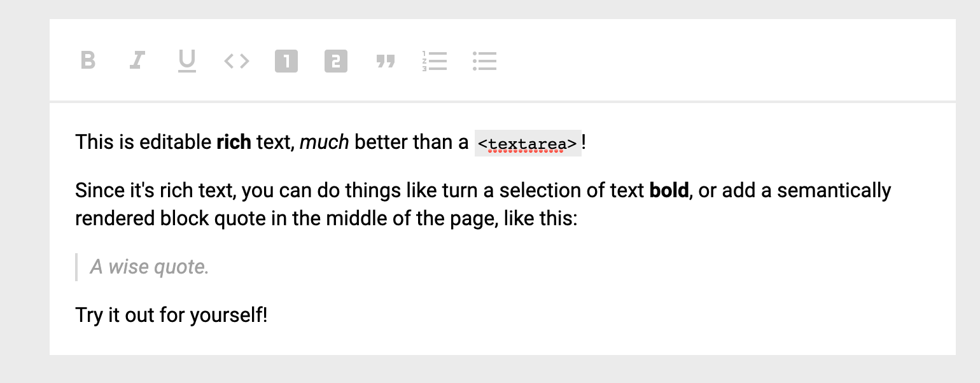Create a bulleted list
980x383 pixels.
point(484,61)
